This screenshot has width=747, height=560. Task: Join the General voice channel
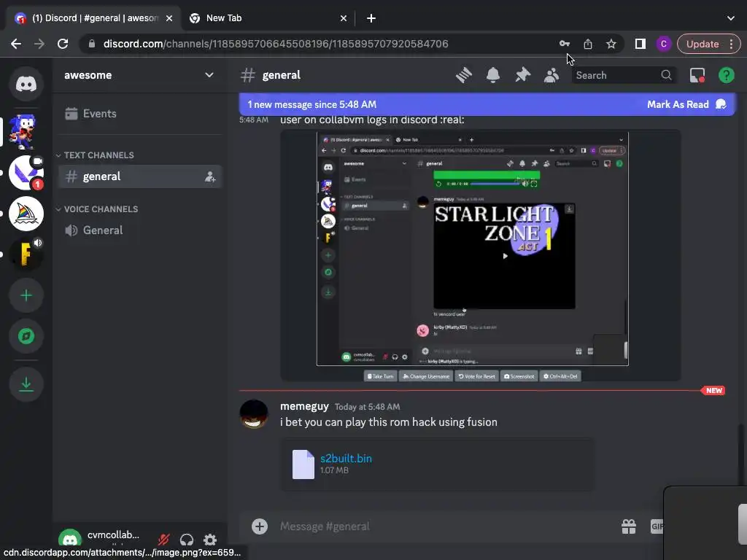140,230
